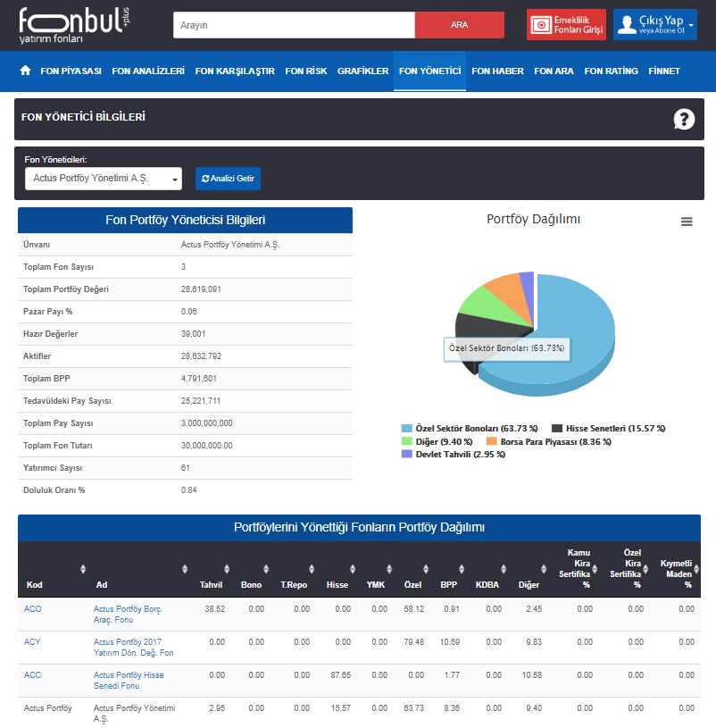Sort table by the Bono column
The width and height of the screenshot is (716, 728).
266,569
